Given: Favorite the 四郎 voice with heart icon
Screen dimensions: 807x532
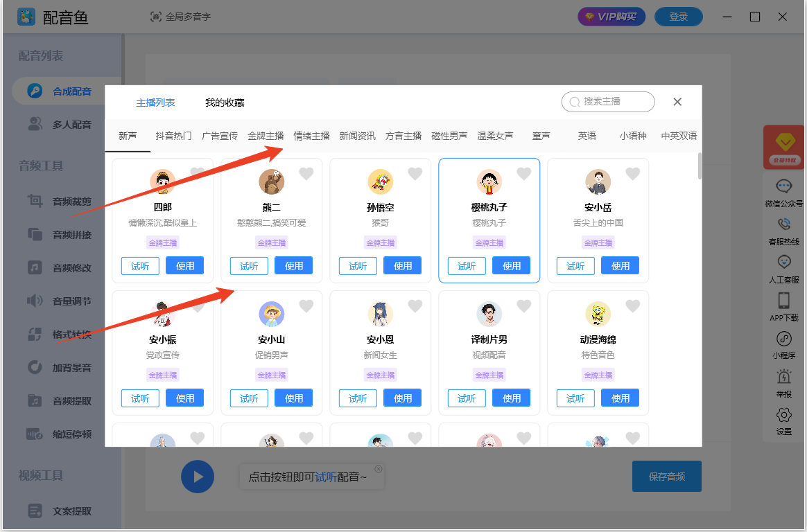Looking at the screenshot, I should click(x=197, y=173).
